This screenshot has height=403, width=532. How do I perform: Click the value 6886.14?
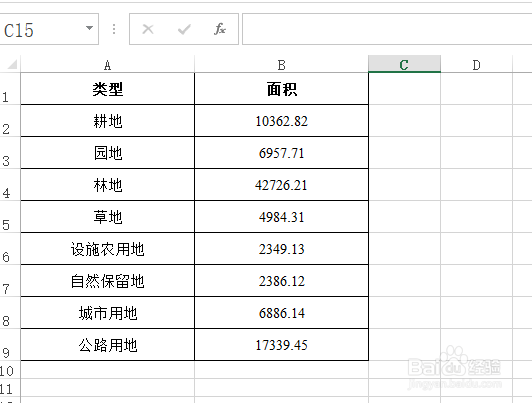pos(281,313)
